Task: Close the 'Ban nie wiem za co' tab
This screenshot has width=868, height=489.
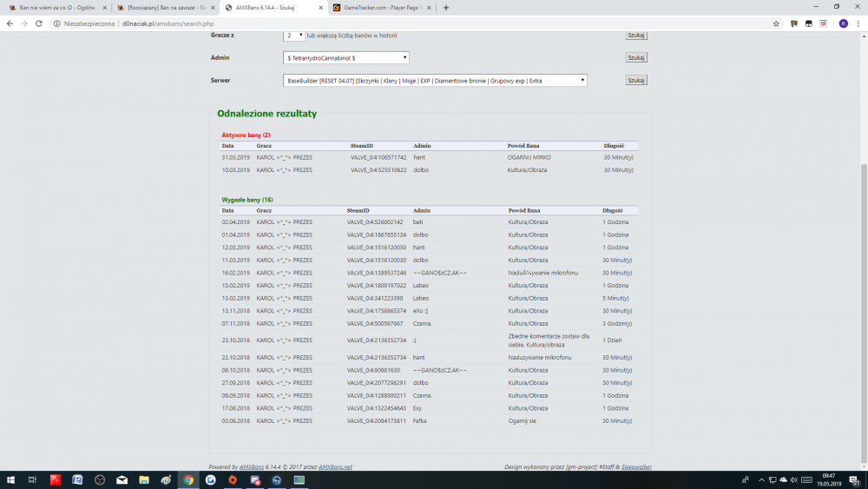Action: [x=105, y=8]
